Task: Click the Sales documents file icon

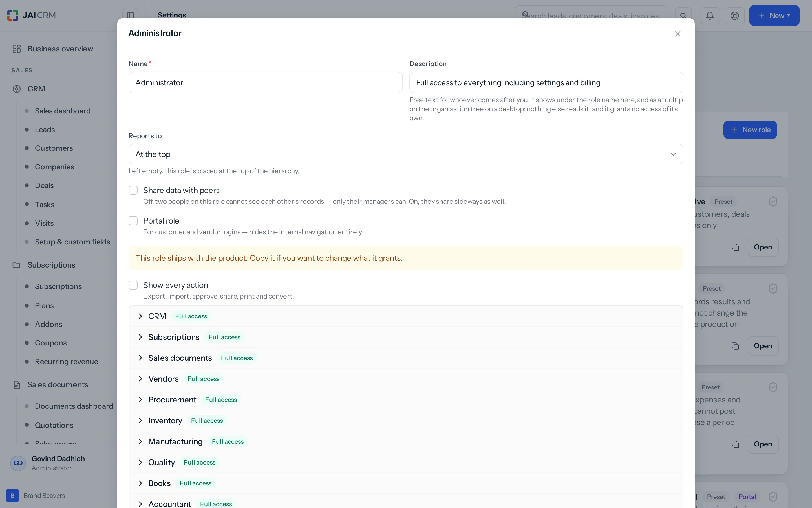Action: [x=16, y=384]
